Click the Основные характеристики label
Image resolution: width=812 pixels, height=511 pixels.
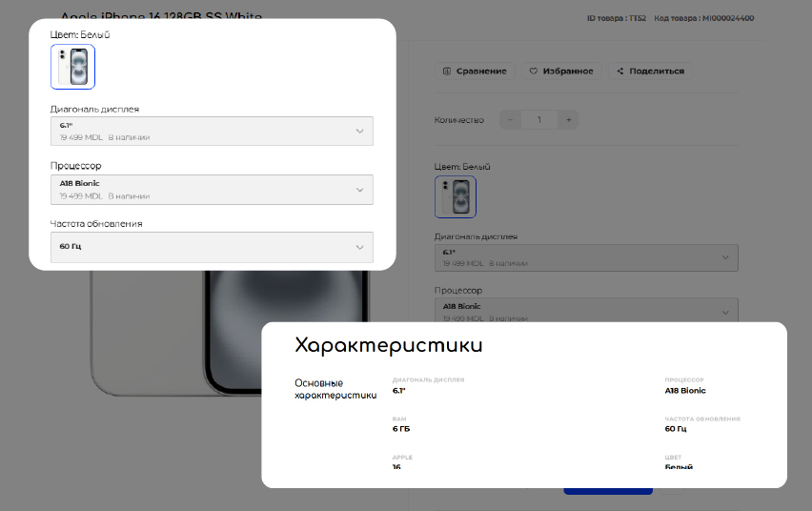(x=335, y=389)
